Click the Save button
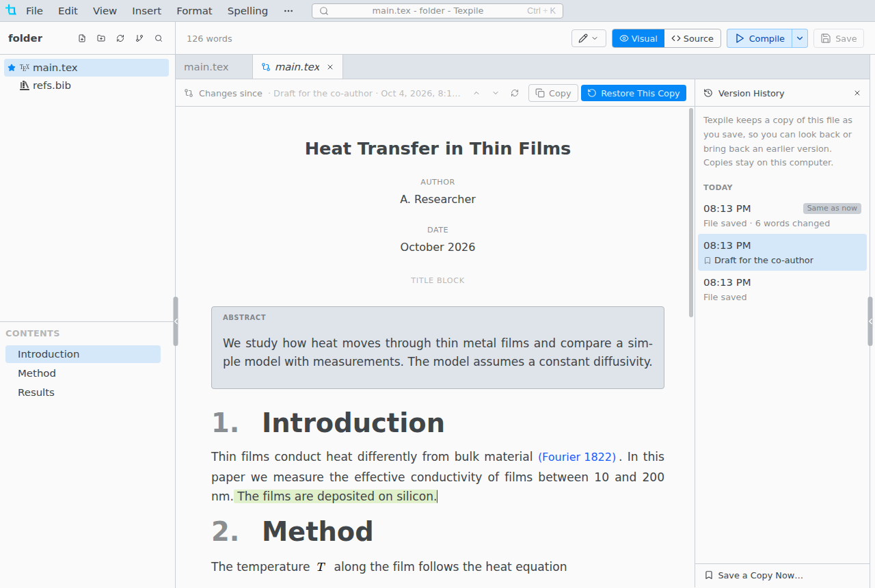Image resolution: width=875 pixels, height=588 pixels. 839,38
